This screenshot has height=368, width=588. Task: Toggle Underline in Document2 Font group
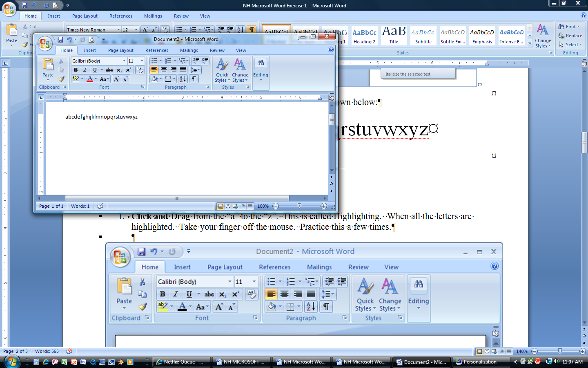click(95, 70)
